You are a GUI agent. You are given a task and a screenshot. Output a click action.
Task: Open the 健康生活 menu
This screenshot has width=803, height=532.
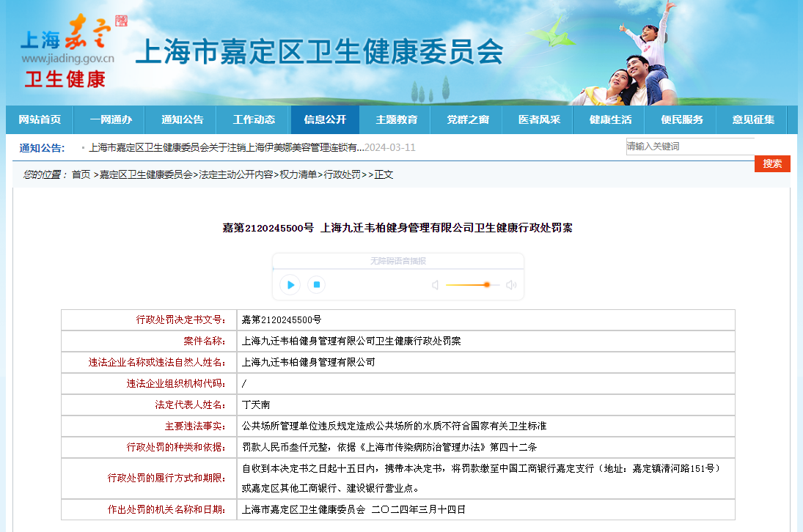[x=610, y=119]
